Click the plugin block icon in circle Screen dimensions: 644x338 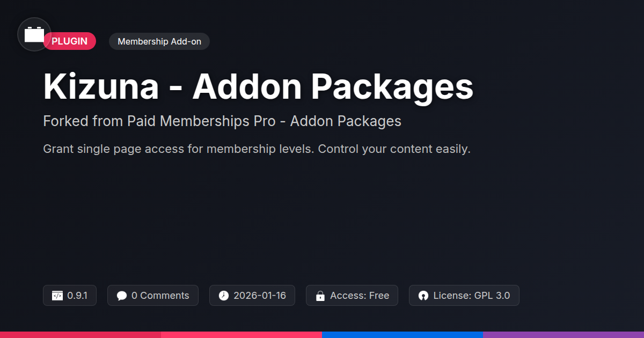tap(34, 34)
